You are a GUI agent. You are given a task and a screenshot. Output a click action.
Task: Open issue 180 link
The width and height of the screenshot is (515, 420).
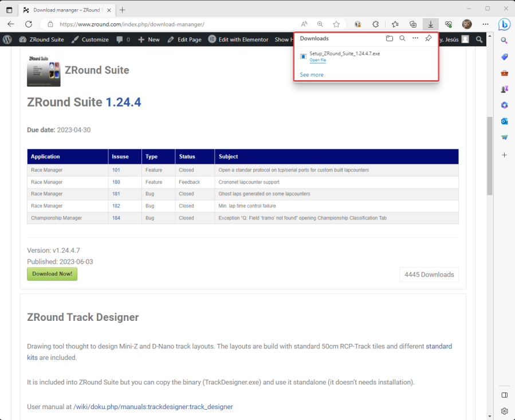116,182
